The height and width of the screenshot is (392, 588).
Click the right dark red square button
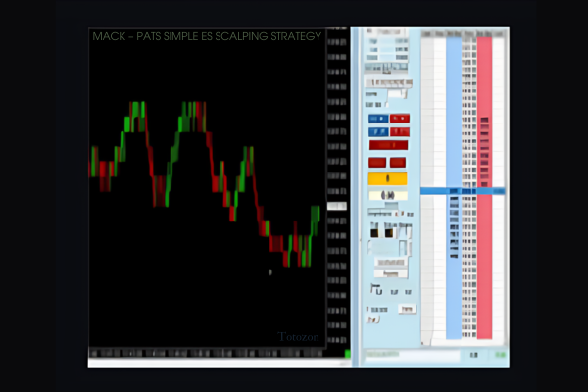[398, 163]
